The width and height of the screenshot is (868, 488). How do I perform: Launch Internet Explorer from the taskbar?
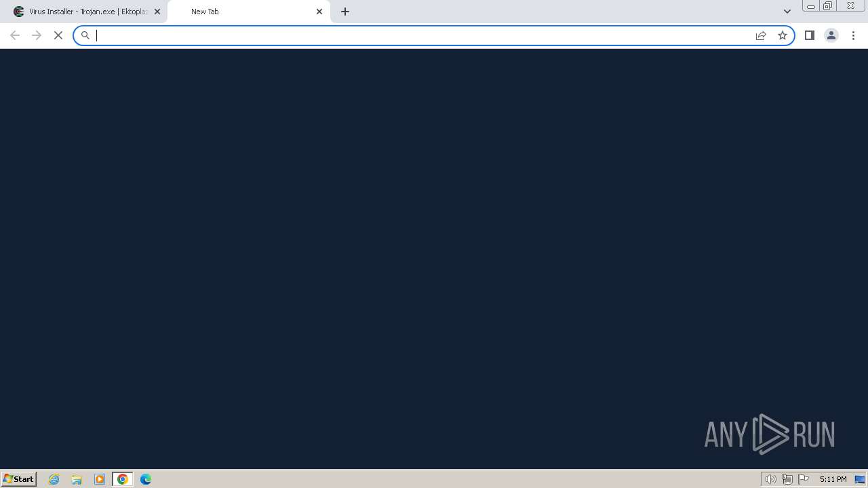click(x=54, y=479)
